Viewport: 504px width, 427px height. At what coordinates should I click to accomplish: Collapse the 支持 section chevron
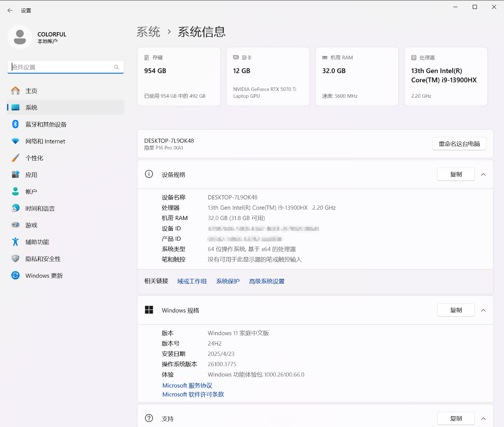point(483,418)
